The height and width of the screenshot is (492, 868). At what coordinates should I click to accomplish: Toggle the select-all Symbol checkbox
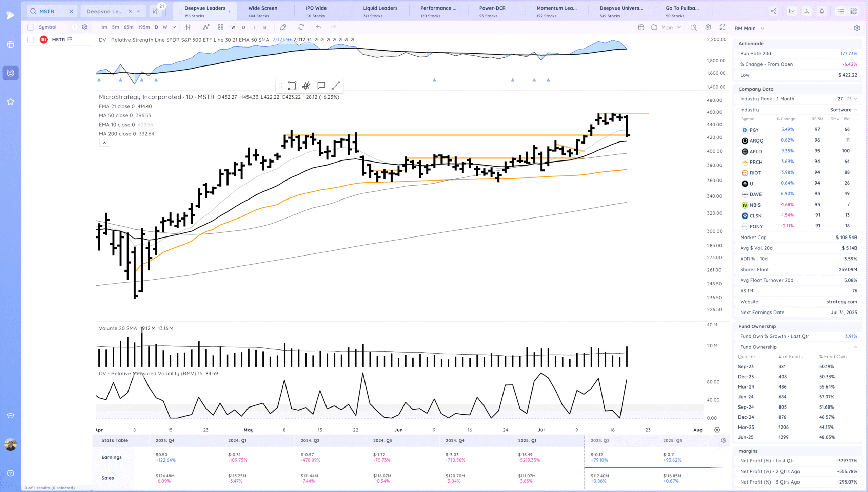tap(31, 27)
